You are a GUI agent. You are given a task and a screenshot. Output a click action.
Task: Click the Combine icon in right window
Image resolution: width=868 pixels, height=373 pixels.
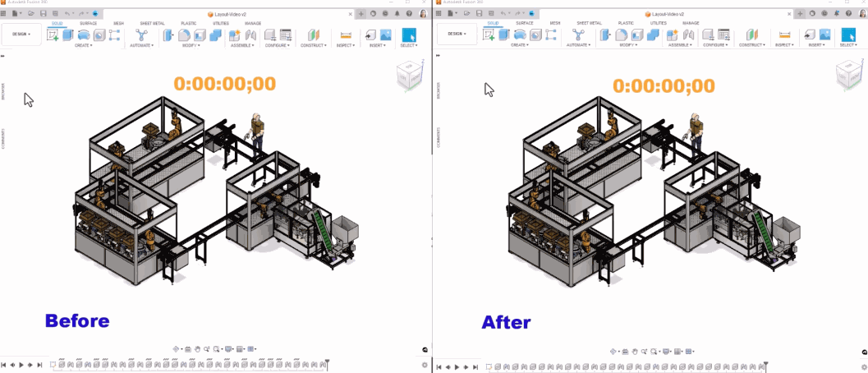coord(653,35)
